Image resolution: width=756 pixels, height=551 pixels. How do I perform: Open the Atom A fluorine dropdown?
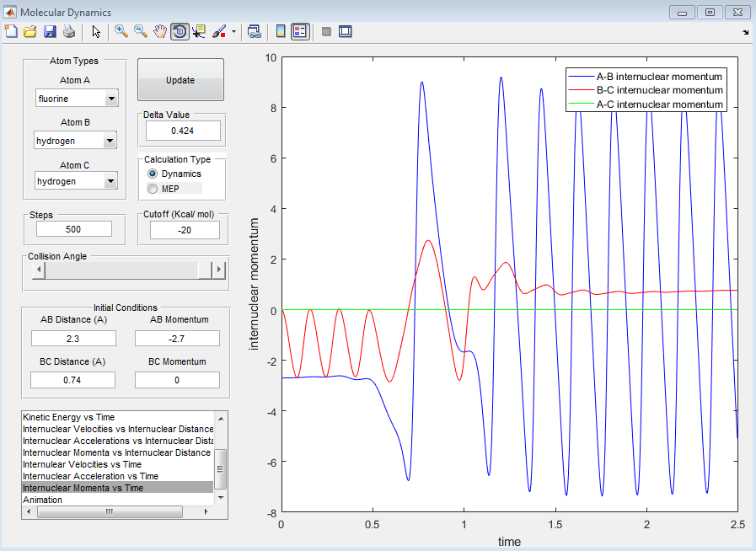click(111, 99)
